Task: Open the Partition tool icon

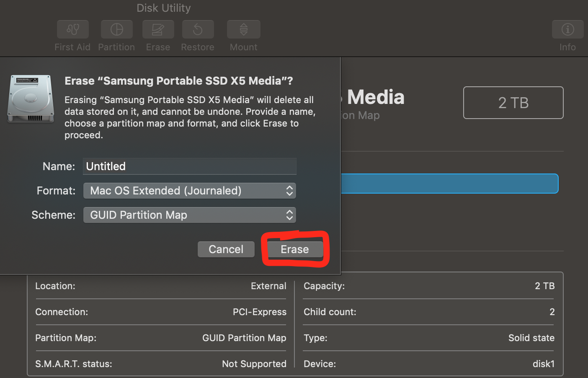Action: (117, 29)
